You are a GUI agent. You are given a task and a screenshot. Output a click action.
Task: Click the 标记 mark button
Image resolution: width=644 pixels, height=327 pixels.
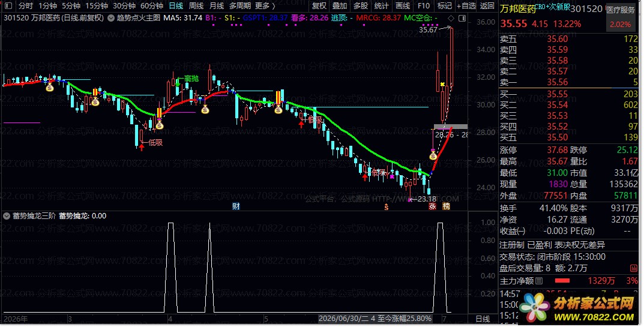(x=444, y=6)
